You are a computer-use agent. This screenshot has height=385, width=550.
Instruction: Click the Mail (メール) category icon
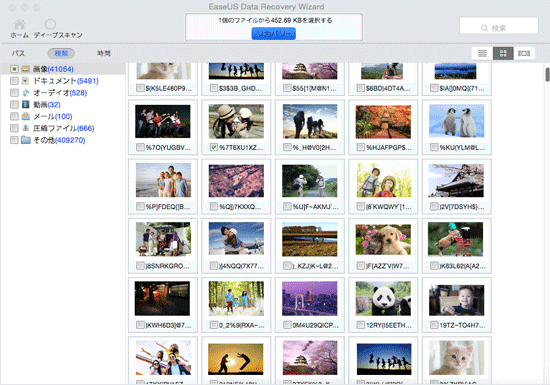25,116
